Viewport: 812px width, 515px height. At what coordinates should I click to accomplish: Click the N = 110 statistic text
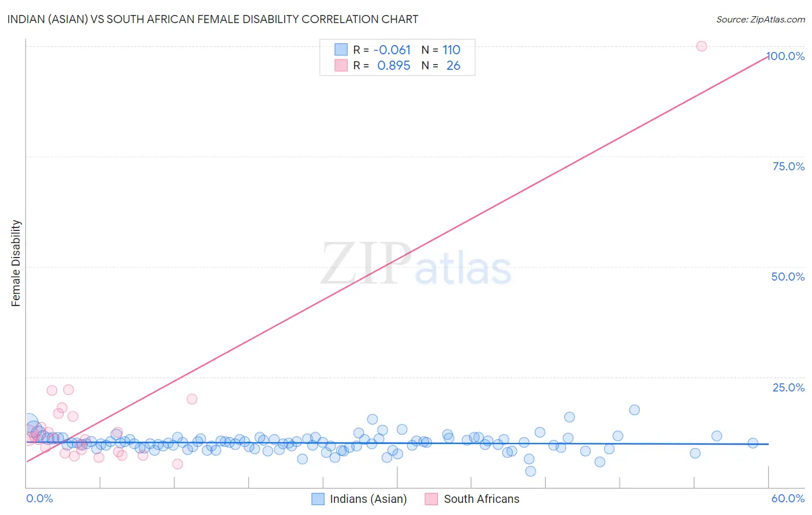click(441, 50)
